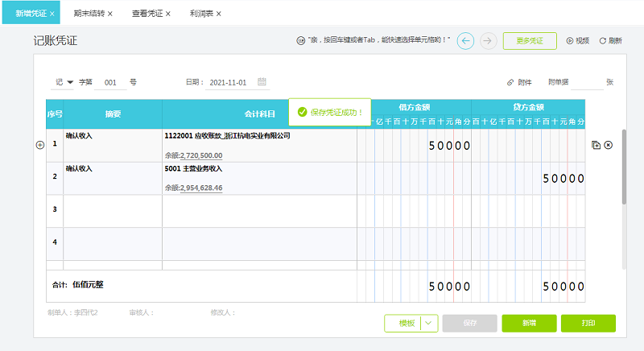Image resolution: width=644 pixels, height=351 pixels.
Task: Expand the 模板 dropdown arrow
Action: coord(430,323)
